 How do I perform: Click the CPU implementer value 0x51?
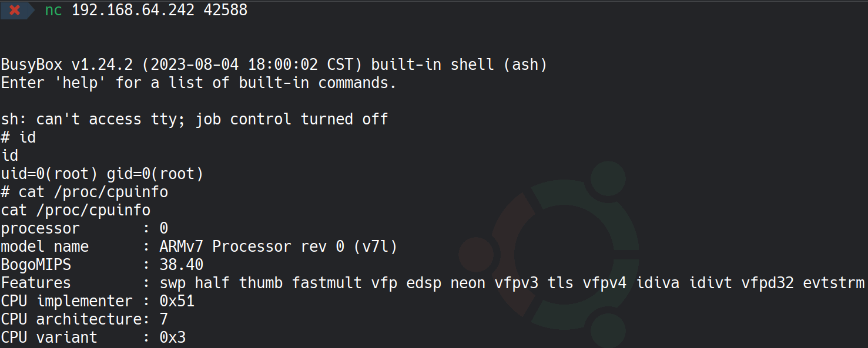[177, 301]
